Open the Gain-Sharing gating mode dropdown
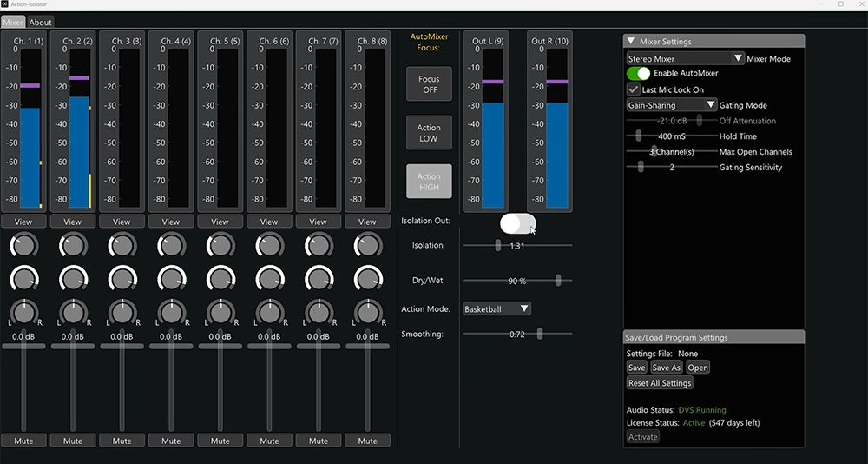The width and height of the screenshot is (868, 464). click(672, 105)
